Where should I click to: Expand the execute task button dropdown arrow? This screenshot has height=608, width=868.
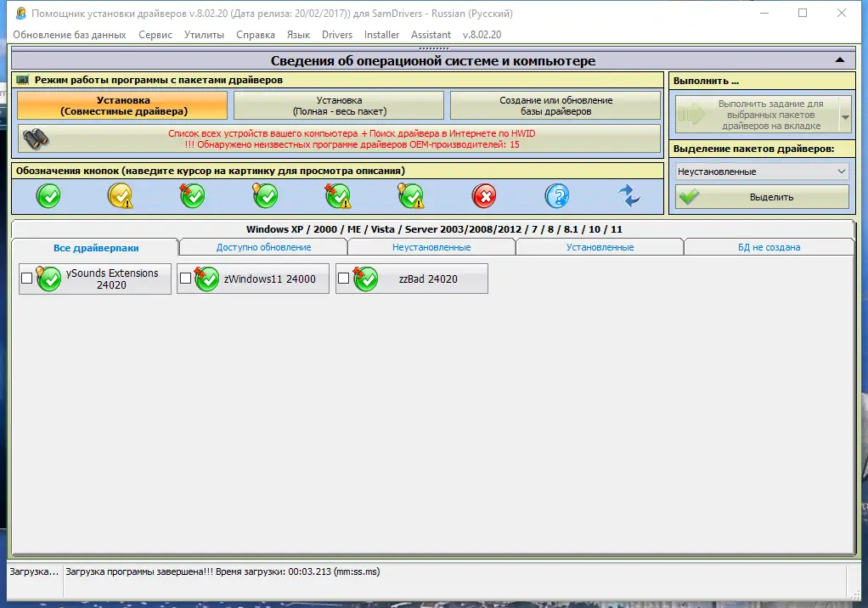click(845, 116)
